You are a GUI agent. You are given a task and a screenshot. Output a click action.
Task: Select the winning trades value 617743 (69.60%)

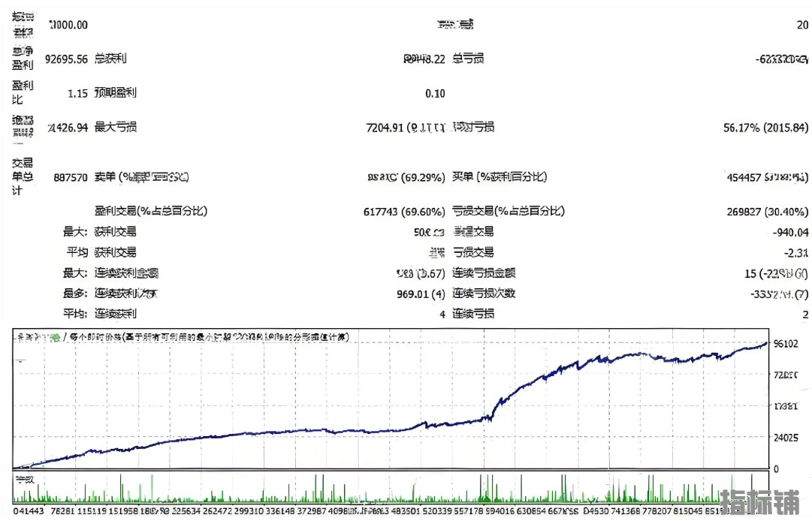point(404,212)
